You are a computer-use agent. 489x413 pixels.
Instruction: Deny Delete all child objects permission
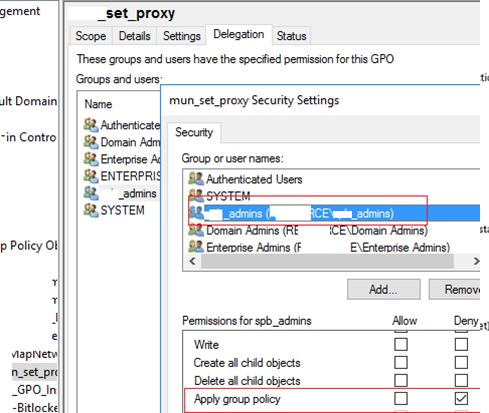point(461,380)
